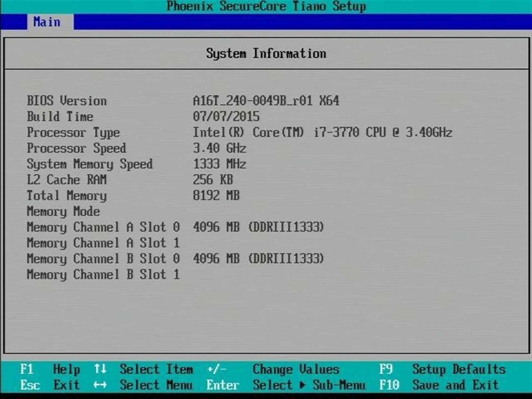Click the Build Time label

[x=60, y=117]
